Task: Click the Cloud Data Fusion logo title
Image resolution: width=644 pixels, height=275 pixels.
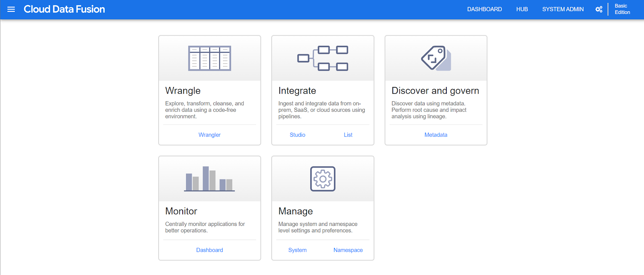Action: click(64, 9)
